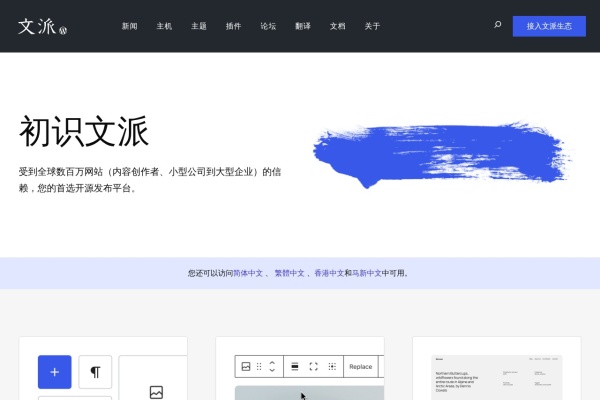This screenshot has width=600, height=400.
Task: Click the 文派 logo in the header
Action: click(x=42, y=26)
